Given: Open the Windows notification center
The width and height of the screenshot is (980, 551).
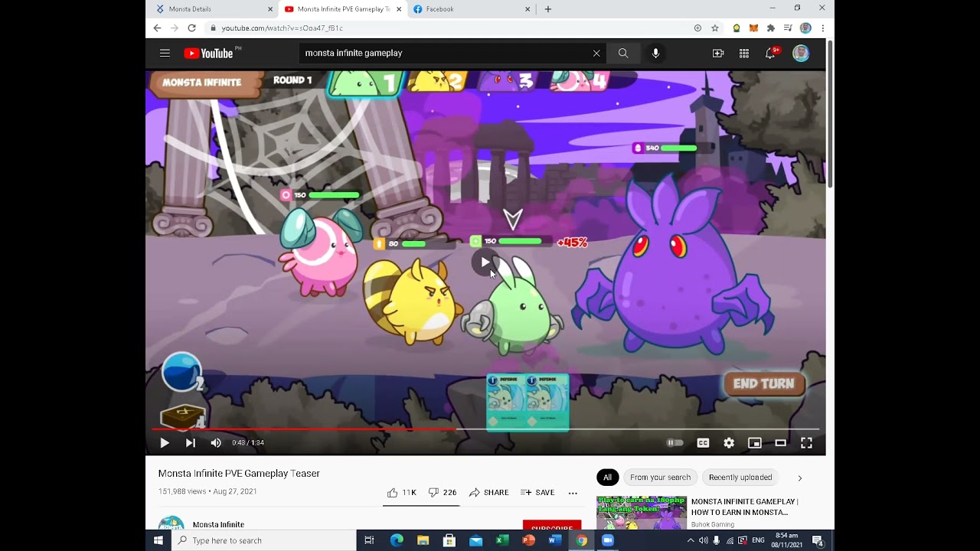Looking at the screenshot, I should 818,540.
